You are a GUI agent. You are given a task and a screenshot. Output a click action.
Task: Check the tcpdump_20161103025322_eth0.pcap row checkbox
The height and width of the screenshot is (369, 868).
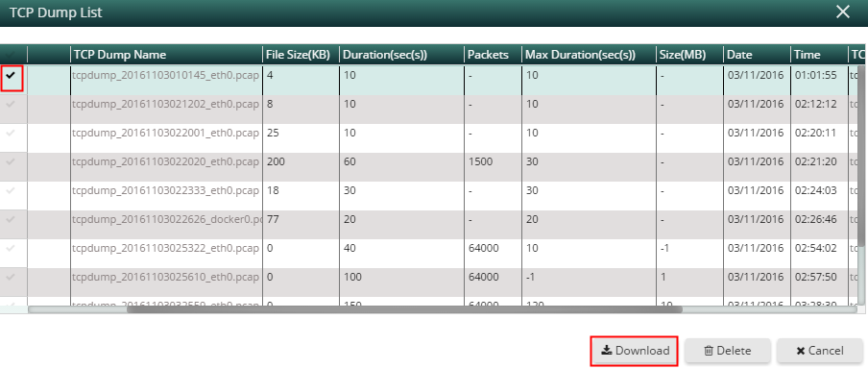(11, 248)
